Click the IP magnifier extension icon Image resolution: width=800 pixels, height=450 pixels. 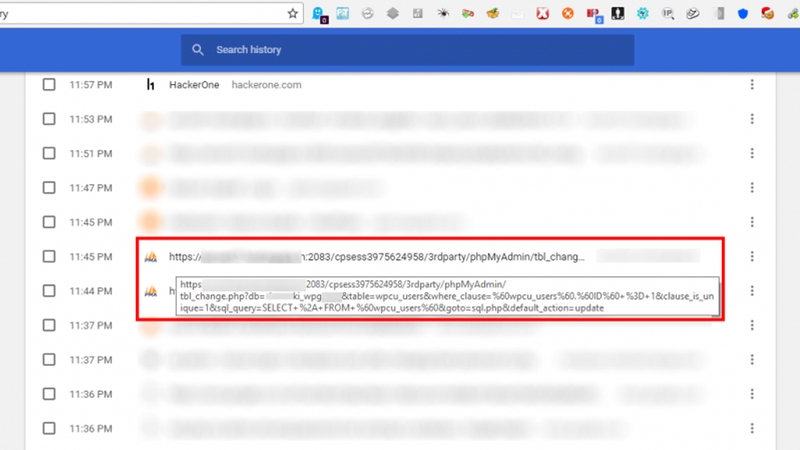pyautogui.click(x=668, y=14)
